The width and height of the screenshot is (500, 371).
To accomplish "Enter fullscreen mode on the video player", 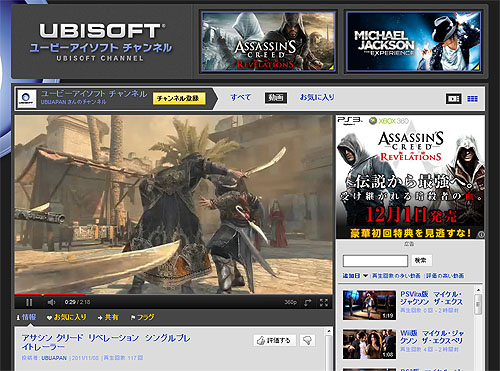I will point(324,302).
